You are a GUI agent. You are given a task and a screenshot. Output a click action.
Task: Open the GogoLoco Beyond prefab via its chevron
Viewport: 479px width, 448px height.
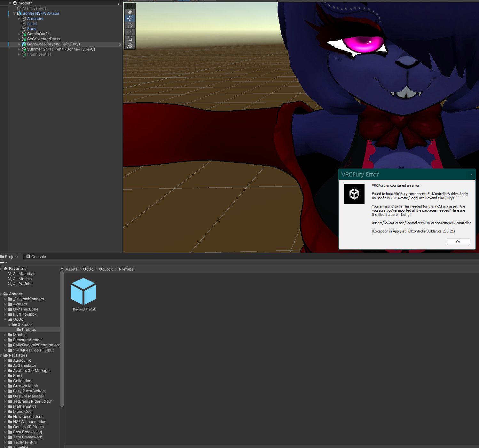tap(120, 44)
